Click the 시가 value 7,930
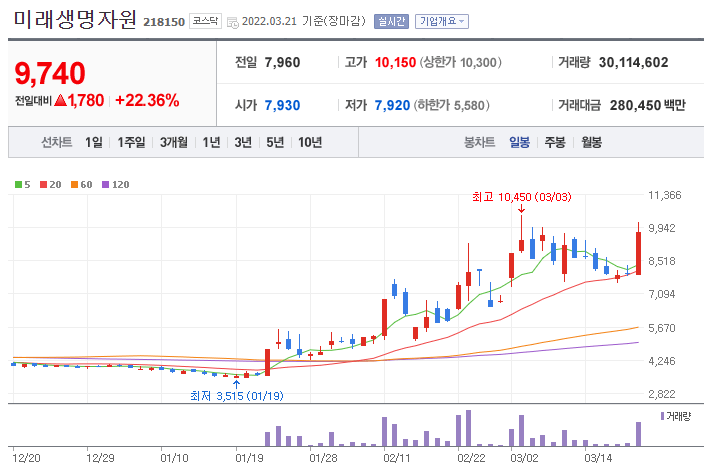Image resolution: width=704 pixels, height=470 pixels. pos(282,105)
